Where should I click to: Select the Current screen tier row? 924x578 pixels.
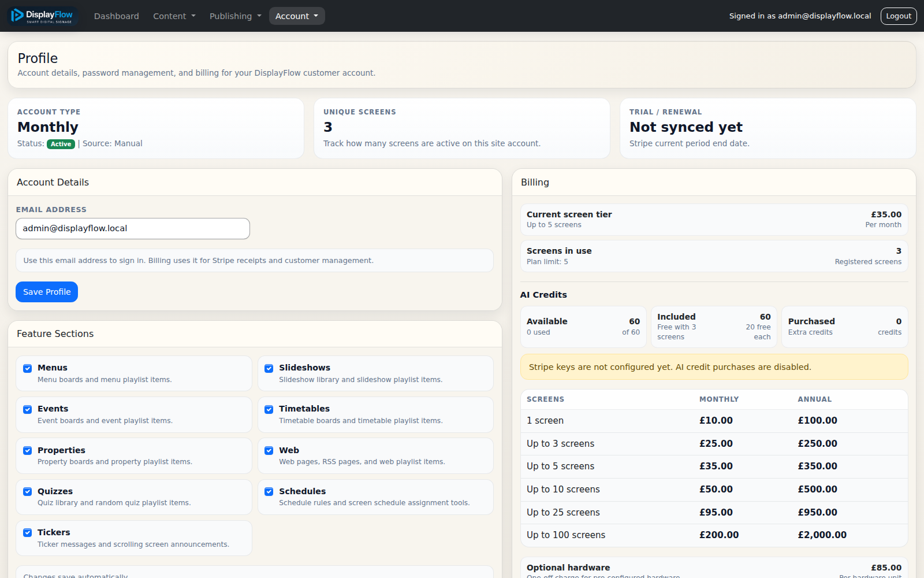coord(714,220)
